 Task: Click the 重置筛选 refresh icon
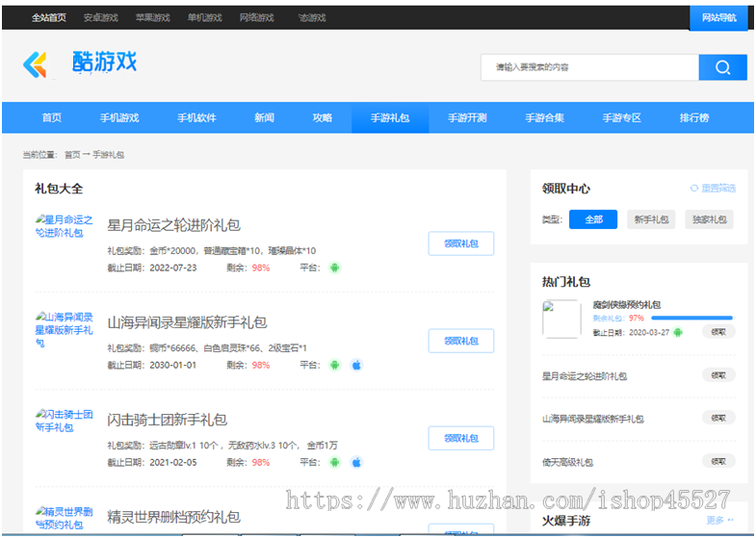(x=693, y=188)
